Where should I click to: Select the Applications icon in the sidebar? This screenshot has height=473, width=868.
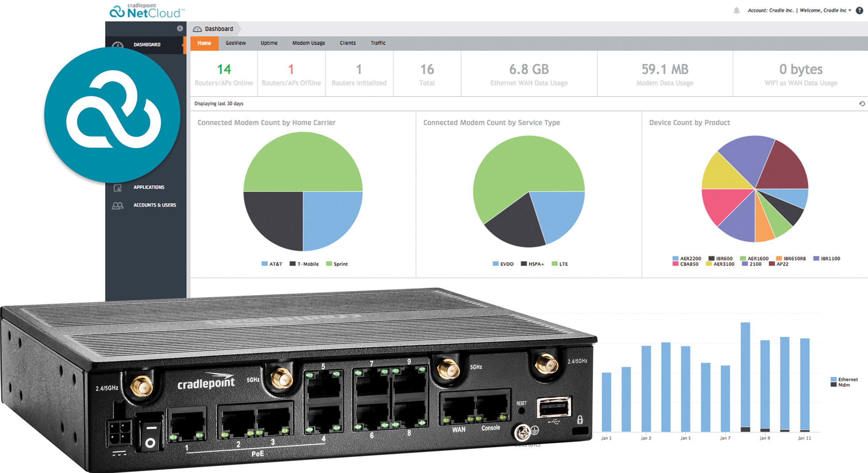point(118,187)
